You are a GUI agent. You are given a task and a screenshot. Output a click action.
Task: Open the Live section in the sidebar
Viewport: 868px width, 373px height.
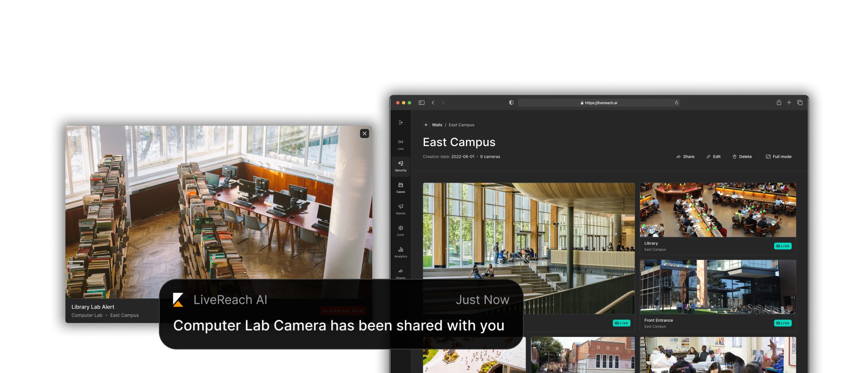[401, 145]
